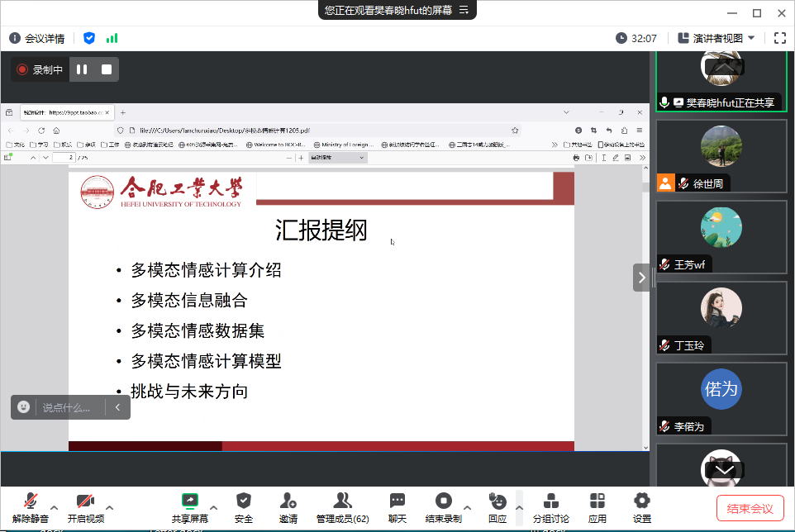Open the 邀请 invite icon
This screenshot has height=532, width=795.
288,501
